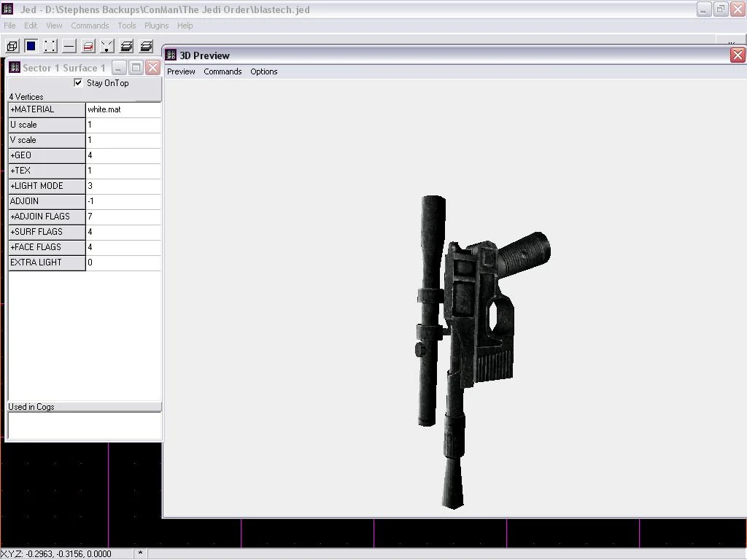Open the Commands menu in 3D Preview
This screenshot has width=747, height=560.
tap(222, 71)
